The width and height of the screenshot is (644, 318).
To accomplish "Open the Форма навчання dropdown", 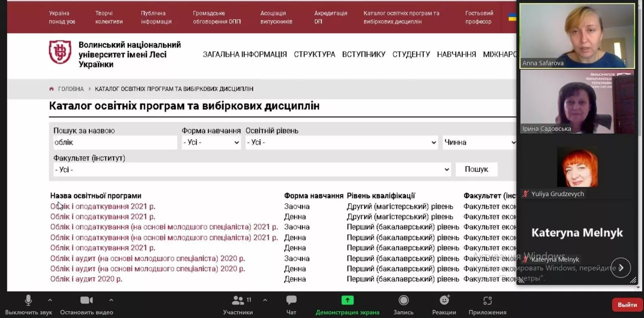I will click(211, 142).
